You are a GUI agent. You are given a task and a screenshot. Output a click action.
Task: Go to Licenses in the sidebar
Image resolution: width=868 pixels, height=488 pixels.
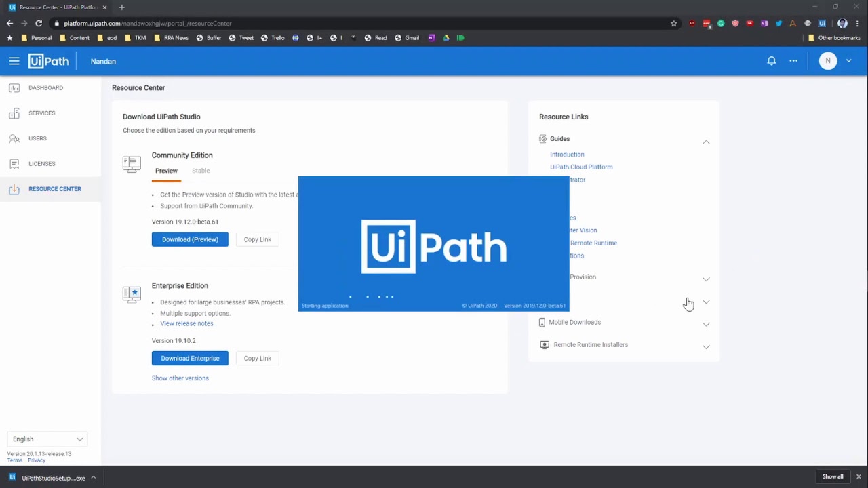pos(41,164)
